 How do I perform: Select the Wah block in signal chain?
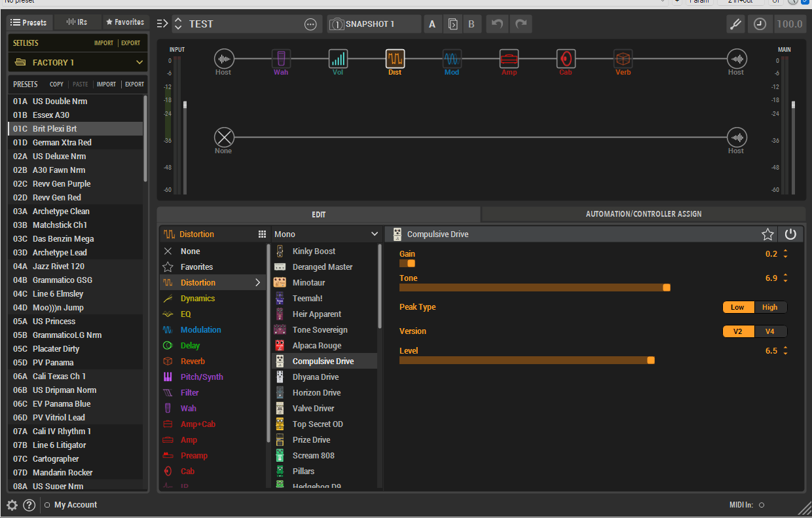281,59
